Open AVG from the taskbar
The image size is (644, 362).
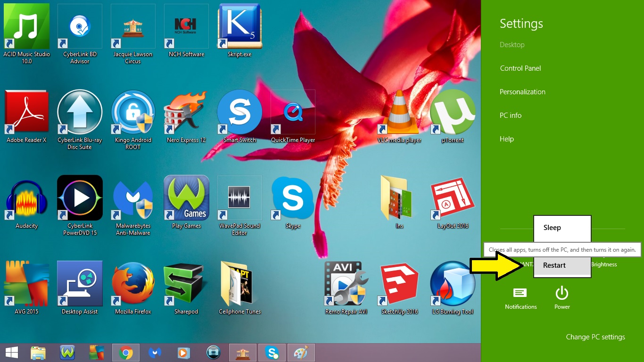pos(97,353)
